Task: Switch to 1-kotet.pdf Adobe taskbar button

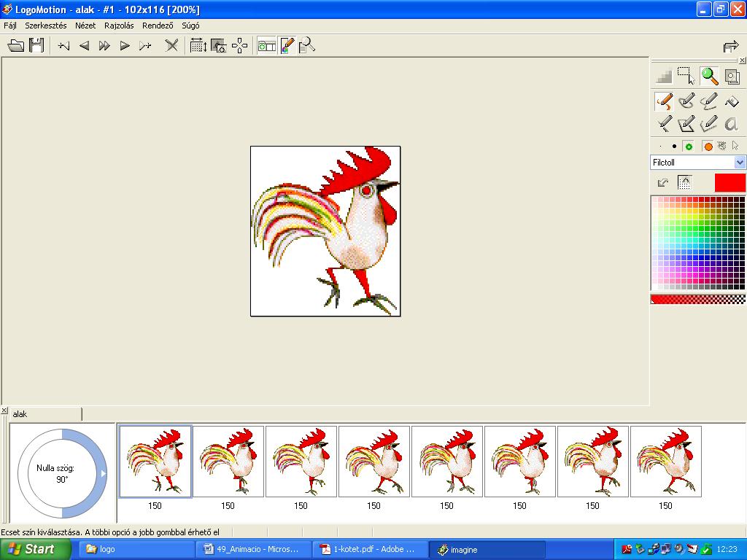Action: (x=370, y=549)
